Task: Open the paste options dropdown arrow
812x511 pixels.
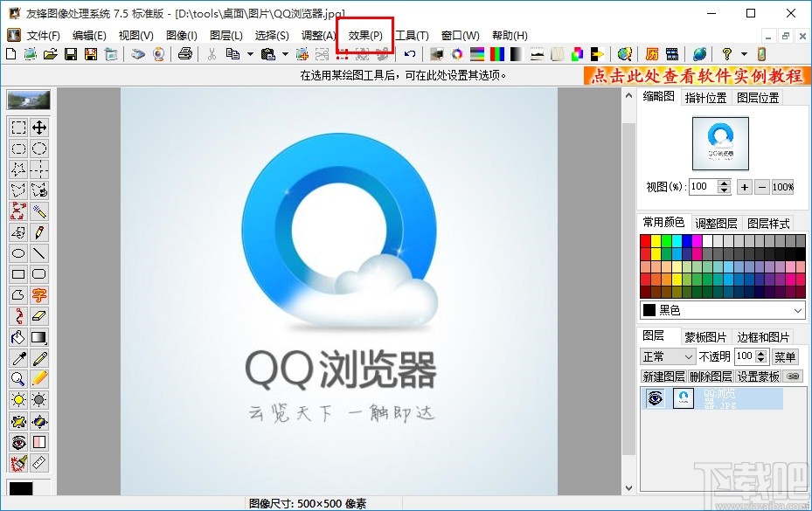Action: click(x=284, y=54)
